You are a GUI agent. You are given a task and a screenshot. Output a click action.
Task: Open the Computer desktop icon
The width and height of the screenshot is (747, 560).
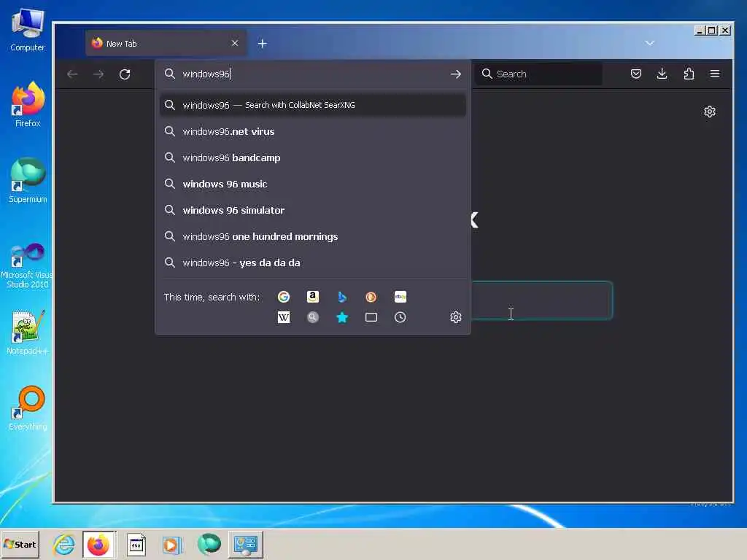click(28, 29)
